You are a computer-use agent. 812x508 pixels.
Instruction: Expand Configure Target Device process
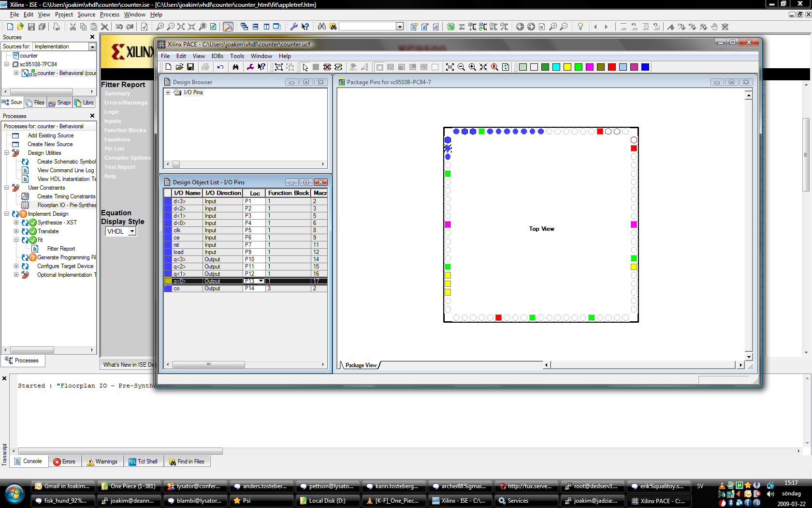(x=16, y=266)
